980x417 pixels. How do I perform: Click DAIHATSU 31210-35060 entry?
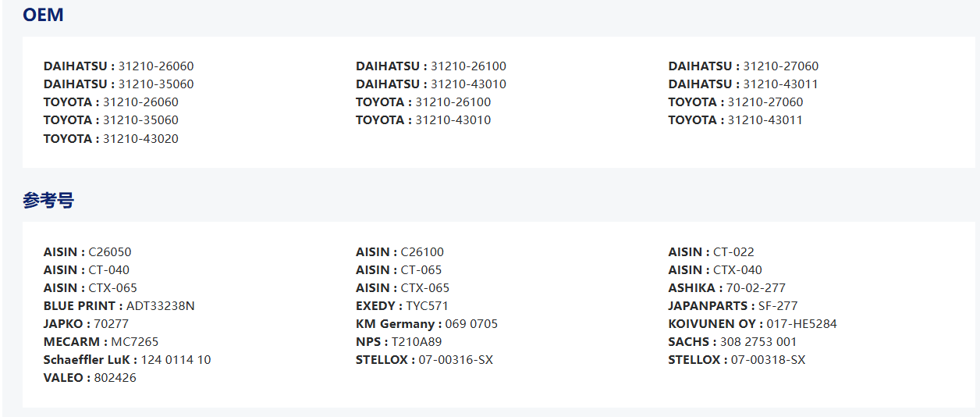coord(119,84)
